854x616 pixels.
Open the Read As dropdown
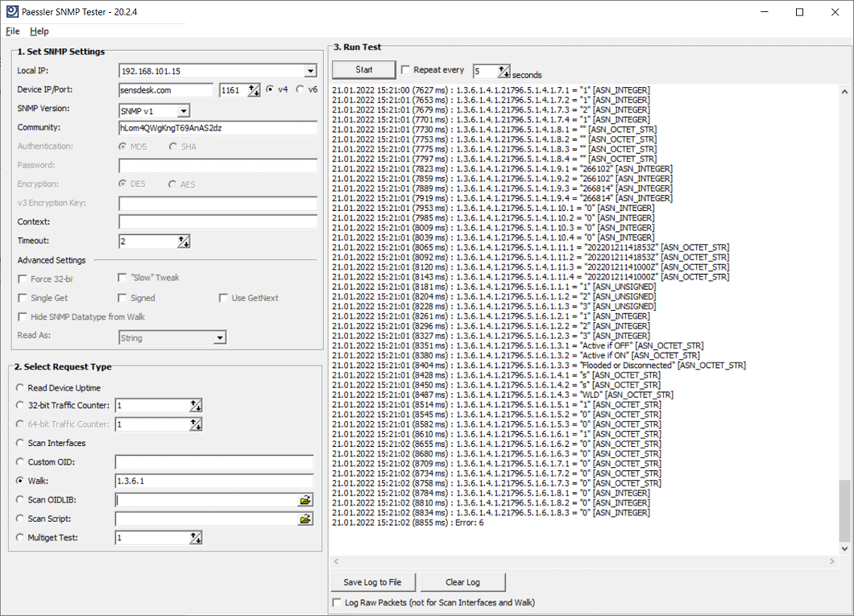219,338
